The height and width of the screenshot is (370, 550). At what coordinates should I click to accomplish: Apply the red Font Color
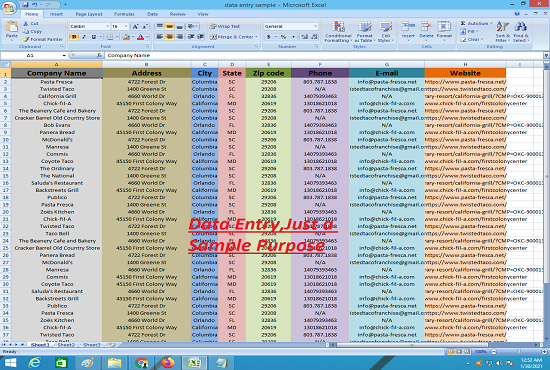tap(140, 37)
